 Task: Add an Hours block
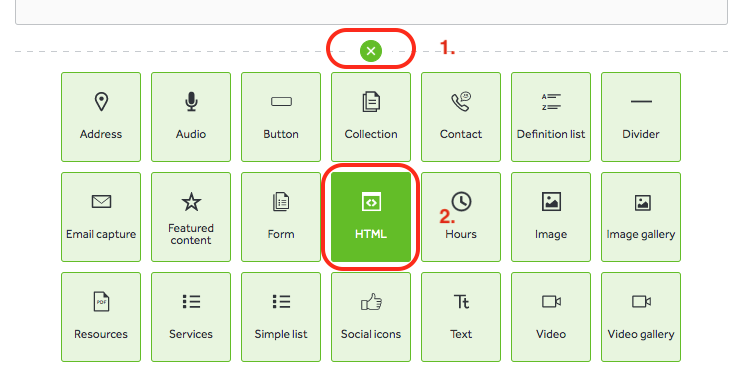pyautogui.click(x=461, y=217)
